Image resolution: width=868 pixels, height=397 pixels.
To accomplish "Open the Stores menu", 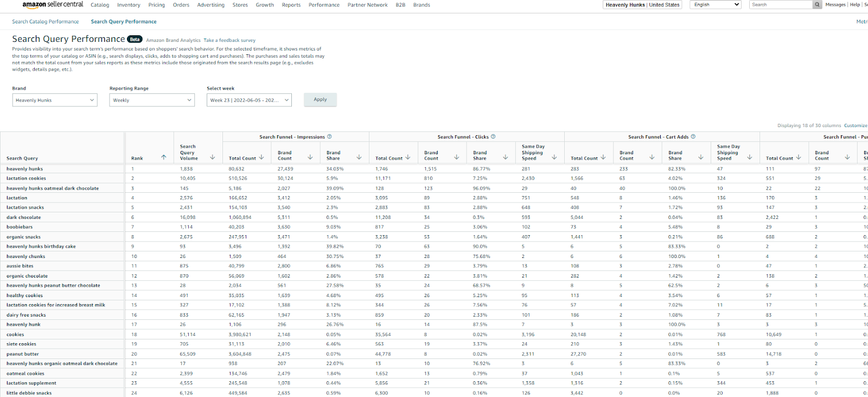I will click(x=240, y=5).
